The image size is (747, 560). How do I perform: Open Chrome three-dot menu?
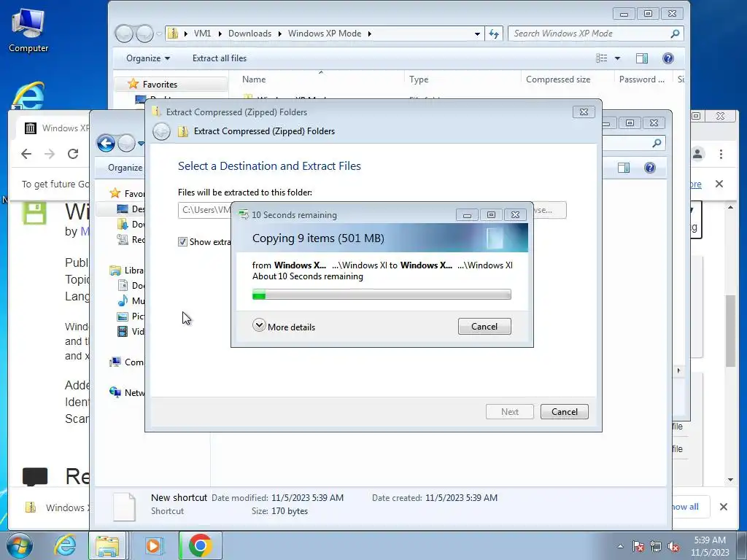[721, 154]
